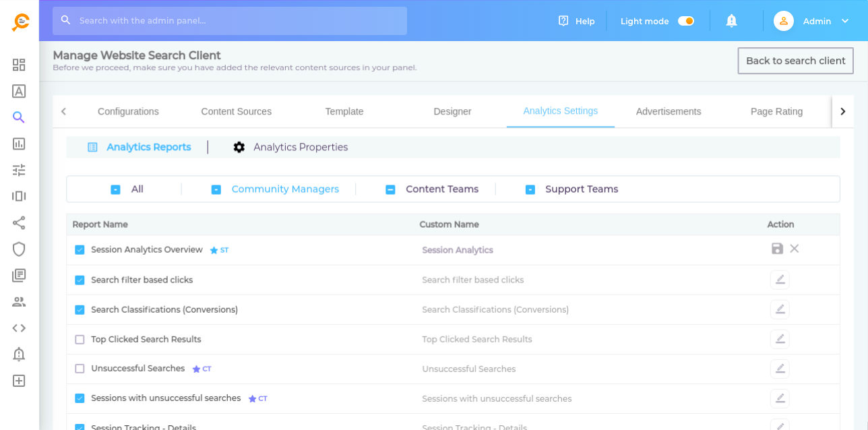Uncheck Search filter based clicks report
The image size is (868, 430).
click(80, 280)
